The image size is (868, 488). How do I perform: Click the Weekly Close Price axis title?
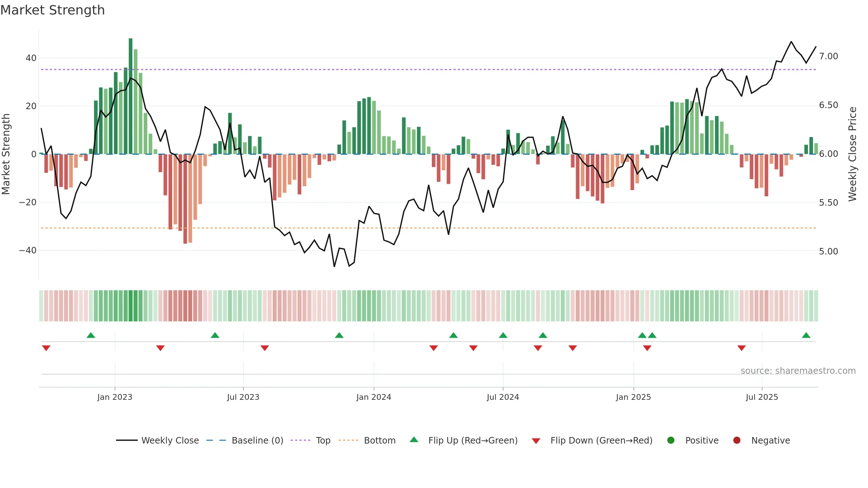point(852,154)
